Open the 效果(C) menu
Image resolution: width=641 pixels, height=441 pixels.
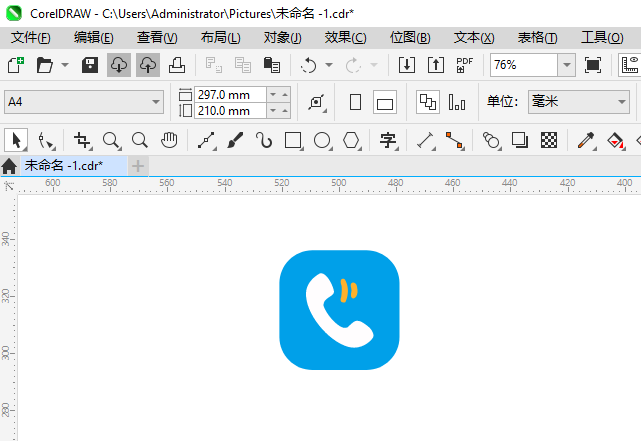pos(345,38)
